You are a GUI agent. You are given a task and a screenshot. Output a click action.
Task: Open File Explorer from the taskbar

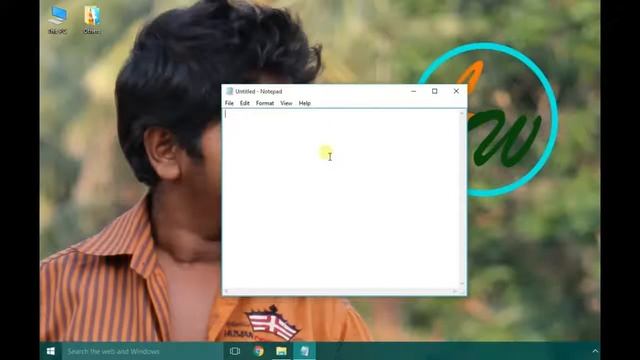pos(281,351)
